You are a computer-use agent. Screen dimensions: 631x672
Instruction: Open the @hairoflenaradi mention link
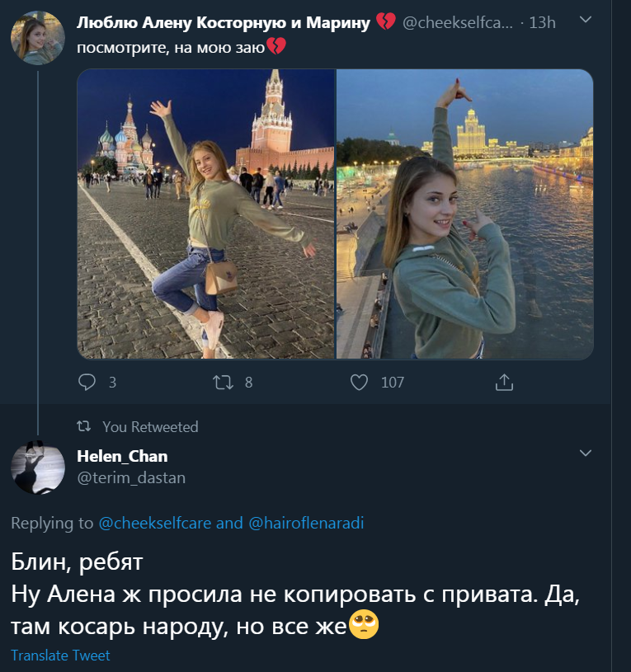point(305,523)
